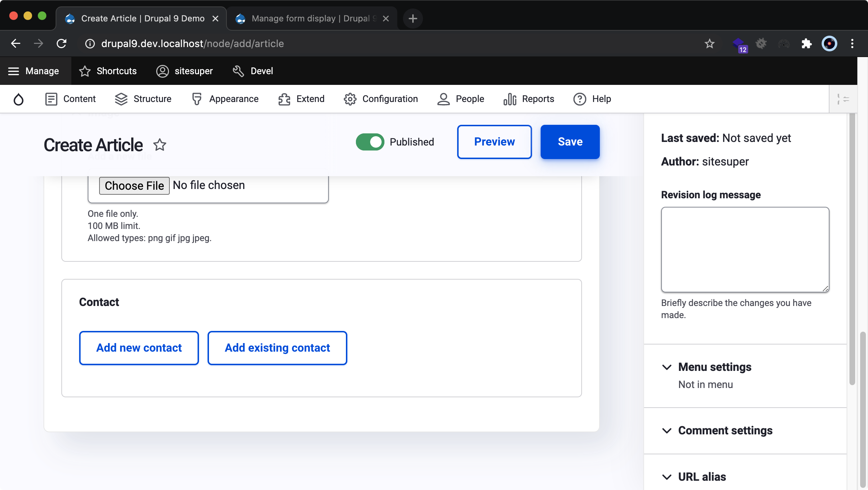Open Configuration via the gear icon
The image size is (868, 490).
point(350,99)
